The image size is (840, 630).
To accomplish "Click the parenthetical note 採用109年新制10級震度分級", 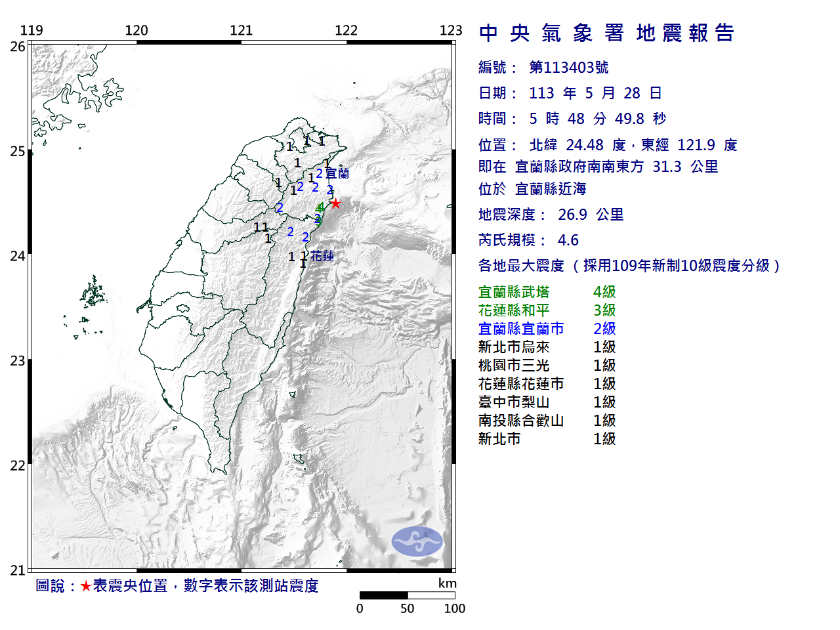I will click(677, 266).
